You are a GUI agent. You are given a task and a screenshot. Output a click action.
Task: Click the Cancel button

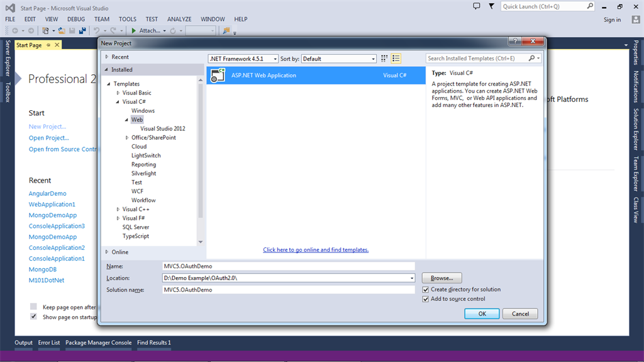[x=520, y=314]
